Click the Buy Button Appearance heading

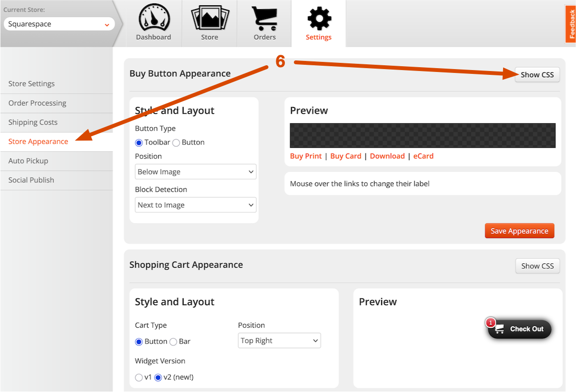tap(180, 73)
